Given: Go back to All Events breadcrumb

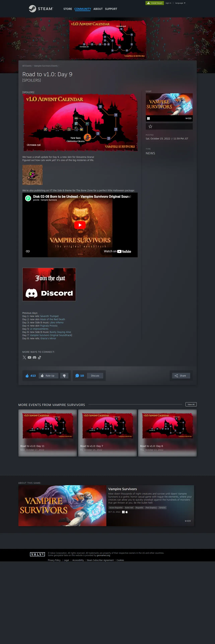Looking at the screenshot, I should click(x=27, y=66).
